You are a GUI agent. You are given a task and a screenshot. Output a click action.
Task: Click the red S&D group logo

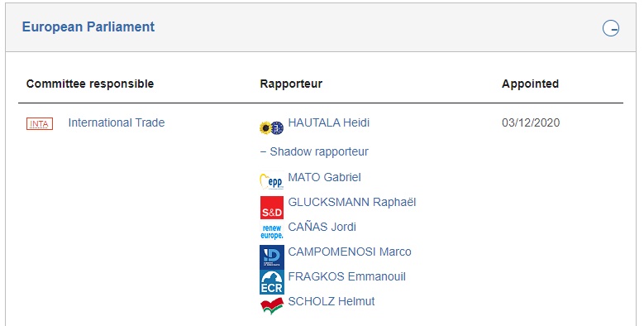[271, 208]
